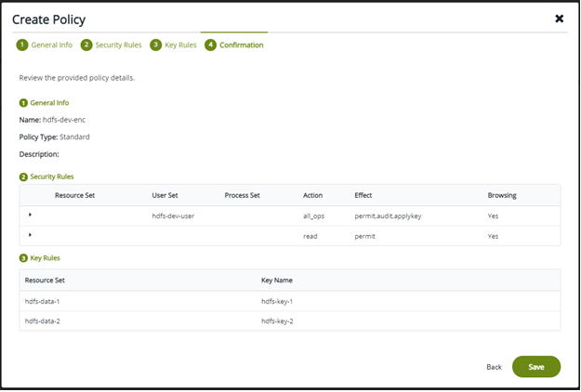Click the Key Rules section number icon

pos(23,257)
